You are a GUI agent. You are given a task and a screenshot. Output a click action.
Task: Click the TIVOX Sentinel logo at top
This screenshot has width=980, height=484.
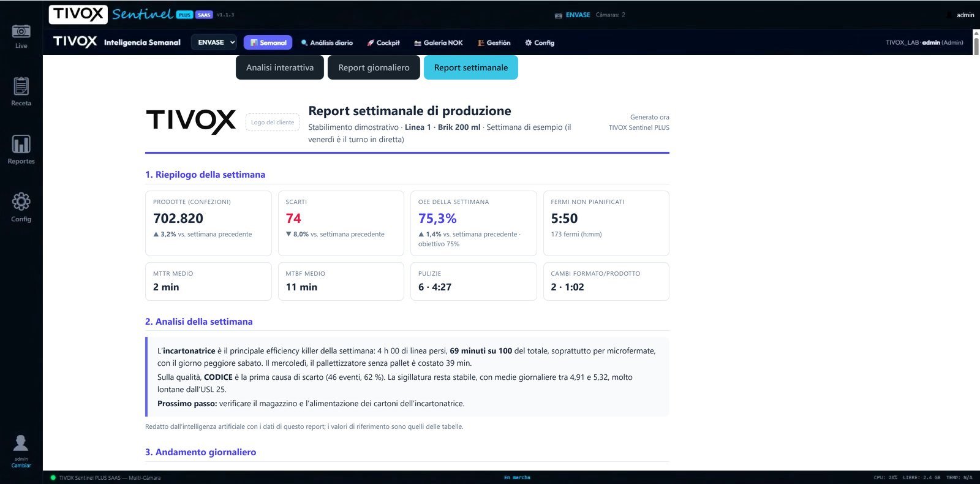click(111, 14)
